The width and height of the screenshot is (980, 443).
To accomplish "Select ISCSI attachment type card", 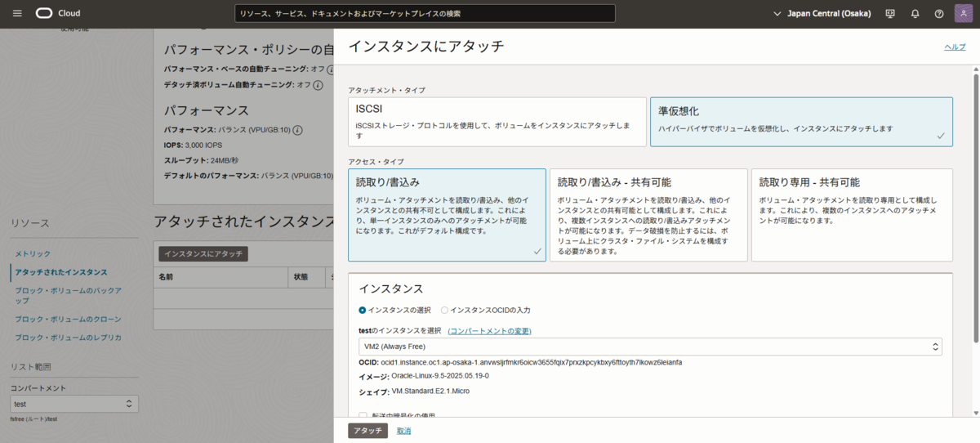I will click(497, 122).
